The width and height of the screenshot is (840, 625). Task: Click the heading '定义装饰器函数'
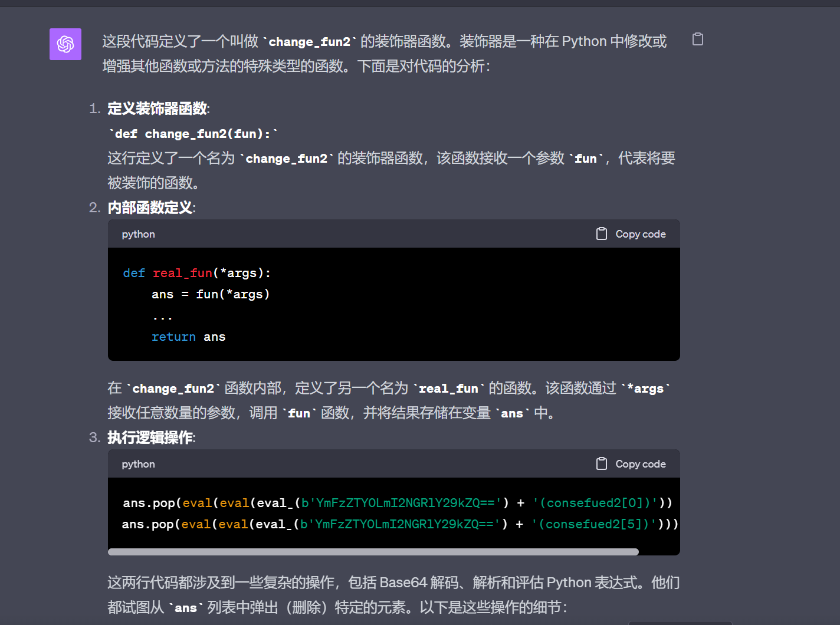157,108
